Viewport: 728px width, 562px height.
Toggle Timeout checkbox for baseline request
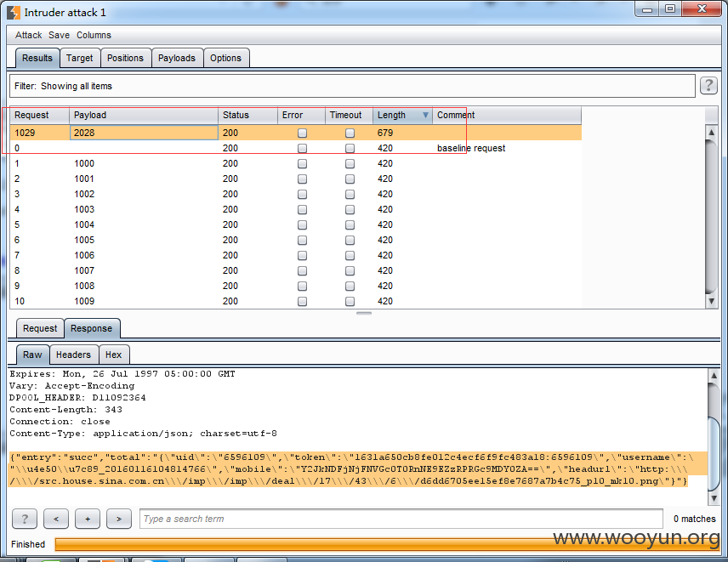coord(350,149)
